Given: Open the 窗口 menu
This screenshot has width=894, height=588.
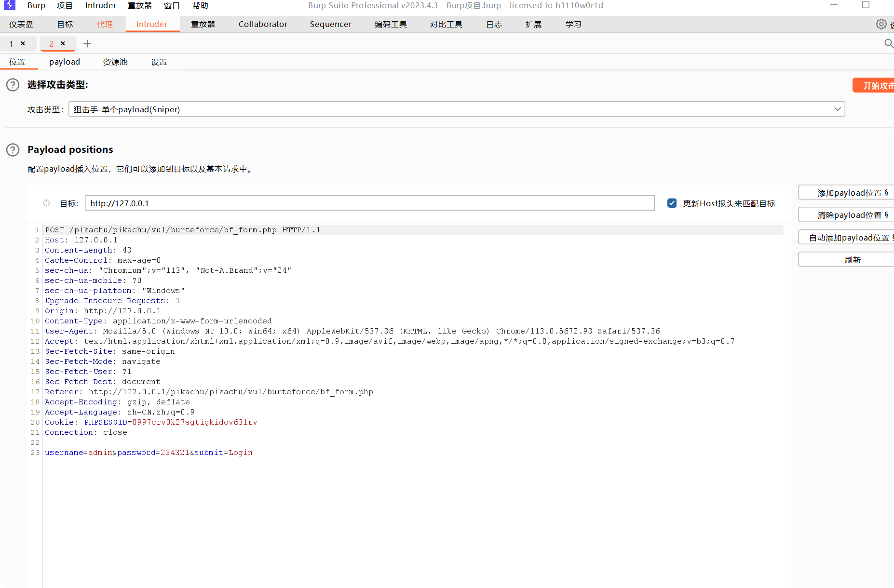Looking at the screenshot, I should 172,5.
